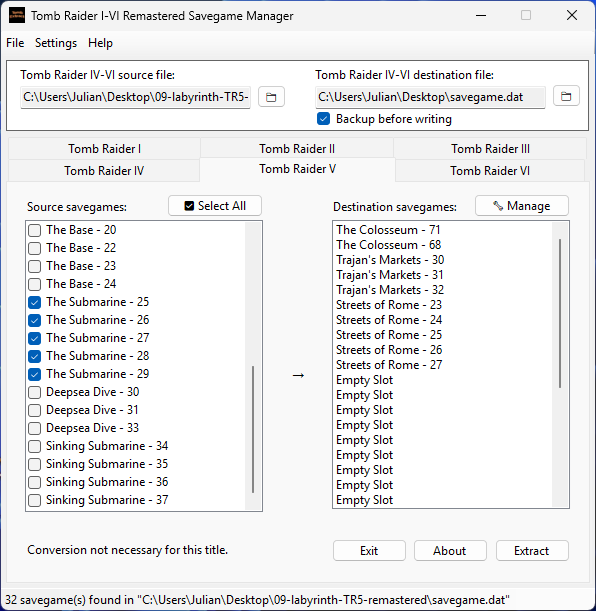Browse for the destination file folder icon

[x=566, y=96]
